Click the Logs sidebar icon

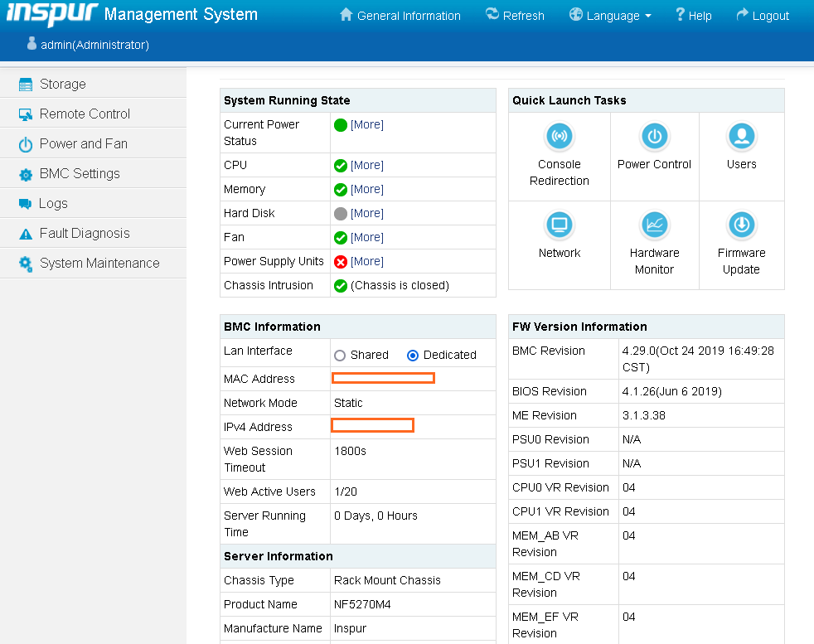25,203
